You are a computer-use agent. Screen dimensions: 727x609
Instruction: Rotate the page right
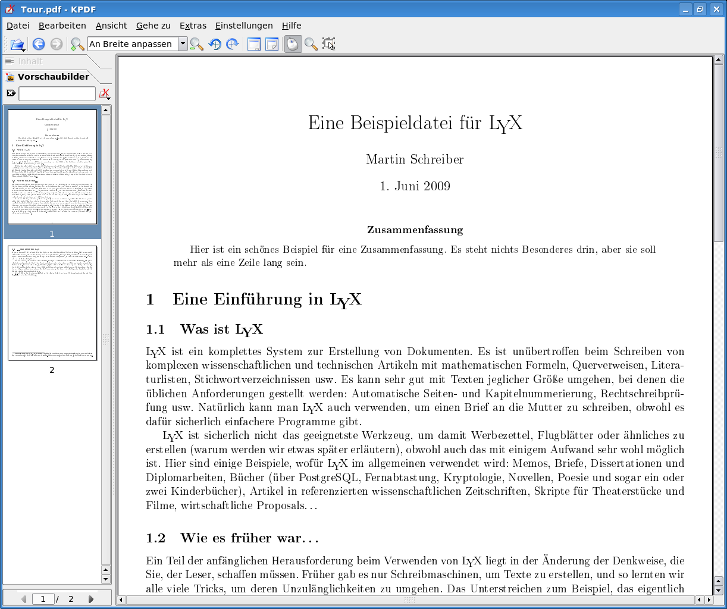tap(232, 44)
